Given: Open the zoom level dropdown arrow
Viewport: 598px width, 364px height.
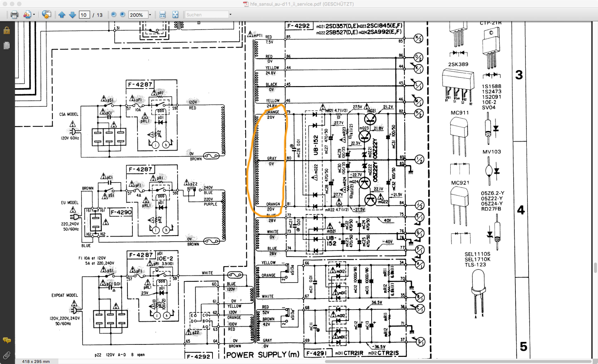Looking at the screenshot, I should (x=150, y=15).
